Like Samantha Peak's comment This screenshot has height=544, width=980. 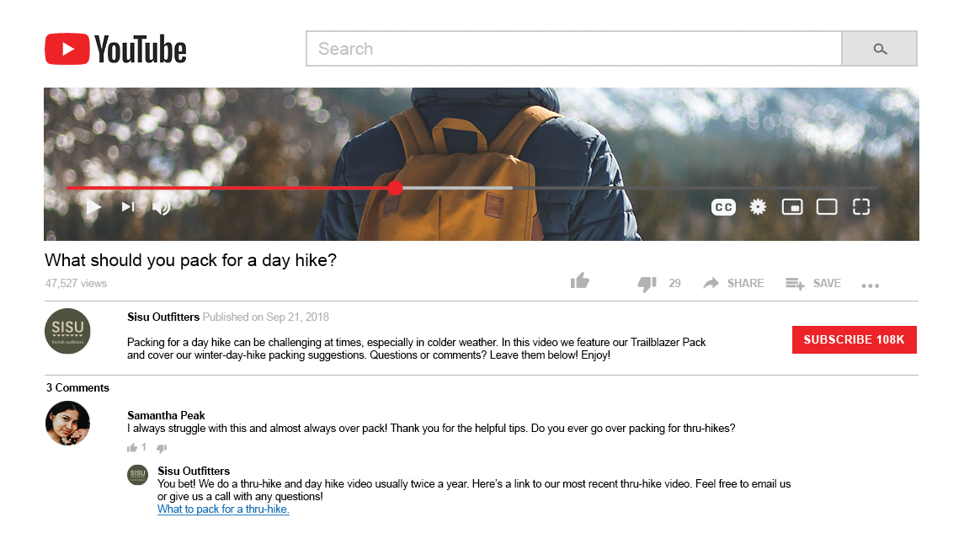coord(132,448)
